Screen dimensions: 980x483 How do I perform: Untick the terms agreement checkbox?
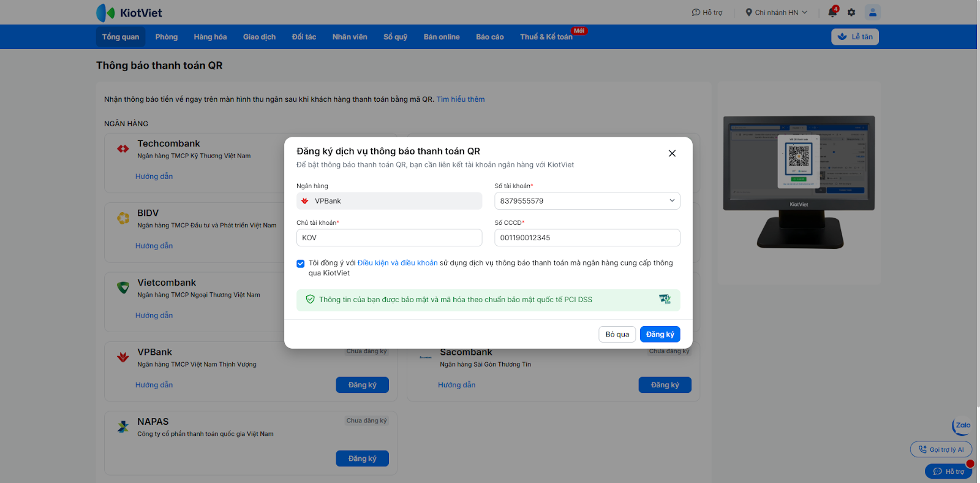click(300, 264)
